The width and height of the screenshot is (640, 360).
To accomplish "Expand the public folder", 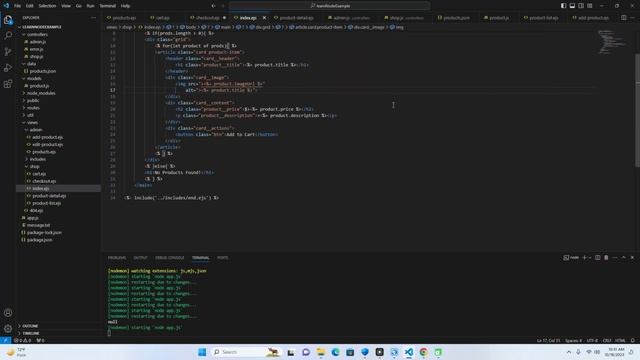I will pos(33,100).
